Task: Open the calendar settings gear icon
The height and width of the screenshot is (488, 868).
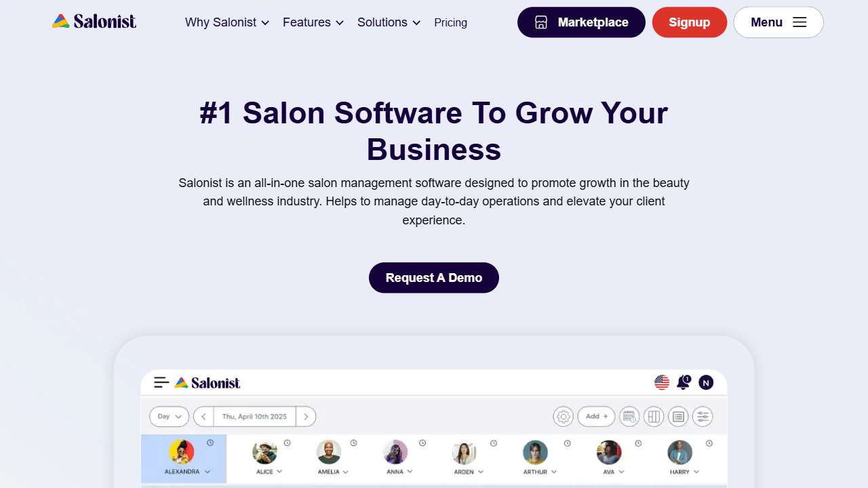Action: point(563,417)
